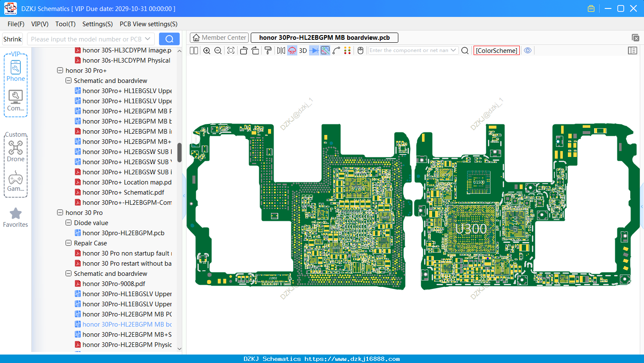Toggle the red highlighted component-mode icon
Image resolution: width=644 pixels, height=363 pixels.
292,51
